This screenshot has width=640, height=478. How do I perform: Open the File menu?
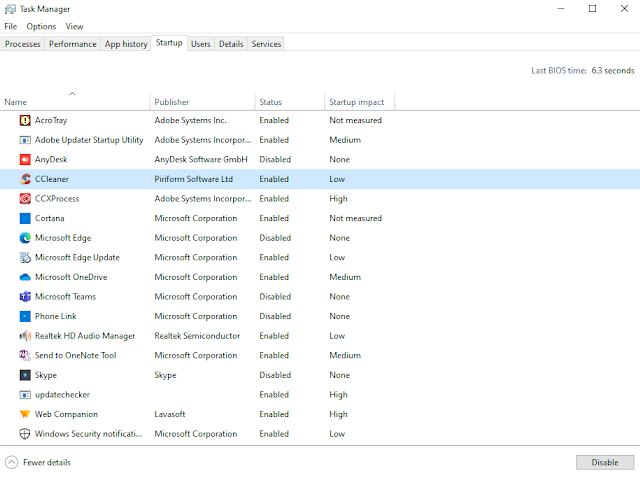coord(11,27)
